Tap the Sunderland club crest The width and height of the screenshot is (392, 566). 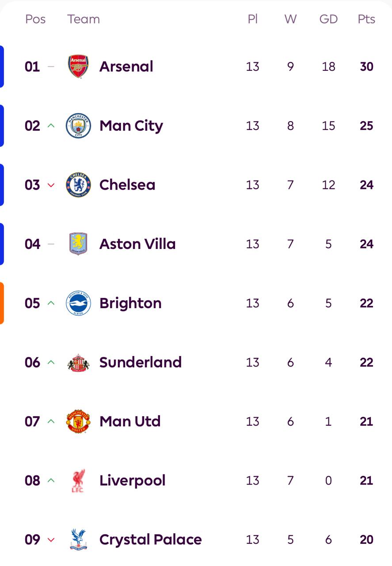tap(78, 363)
